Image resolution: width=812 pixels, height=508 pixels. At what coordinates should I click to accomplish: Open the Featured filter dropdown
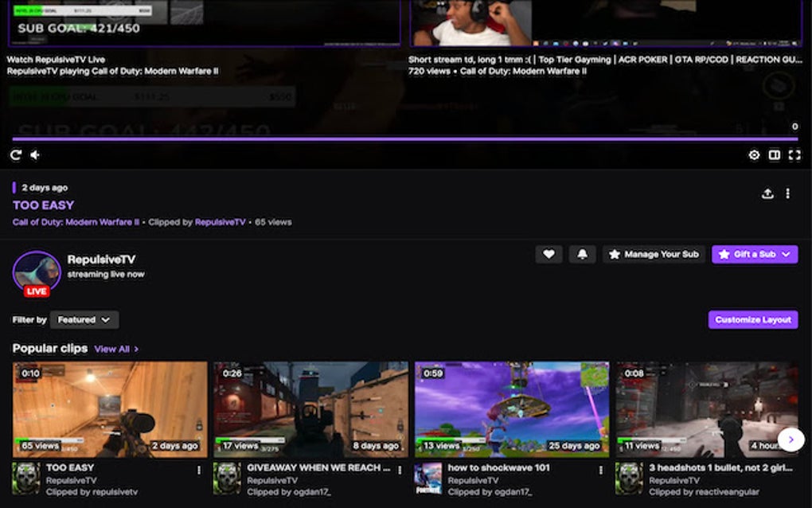84,319
